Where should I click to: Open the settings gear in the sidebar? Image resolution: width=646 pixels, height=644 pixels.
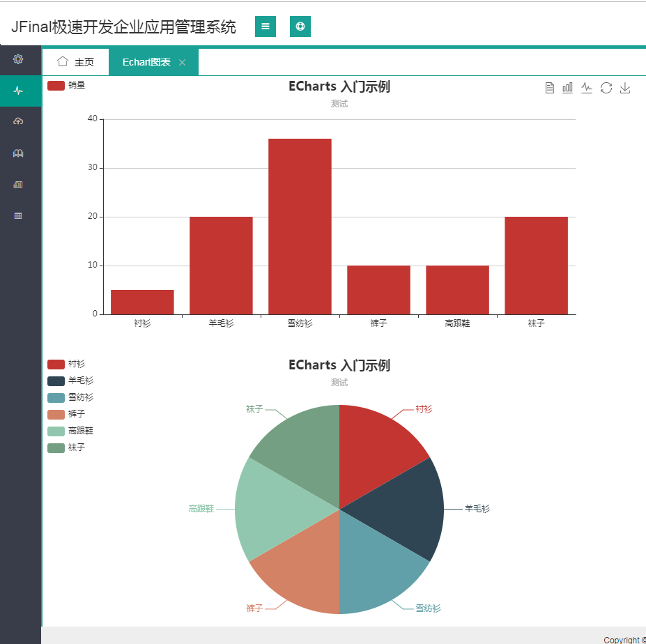pyautogui.click(x=18, y=60)
